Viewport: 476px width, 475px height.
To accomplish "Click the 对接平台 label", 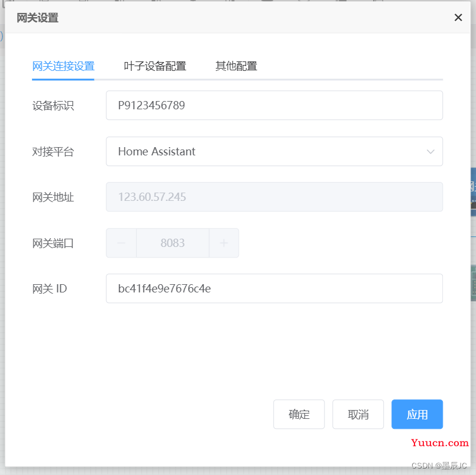I will pos(53,152).
